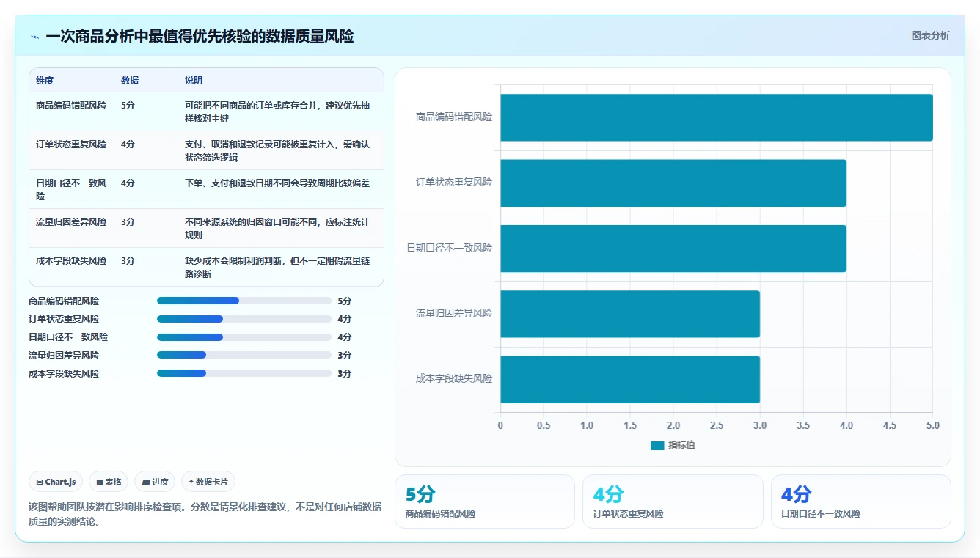980x558 pixels.
Task: Click the 图表分析 label in the header
Action: 930,35
